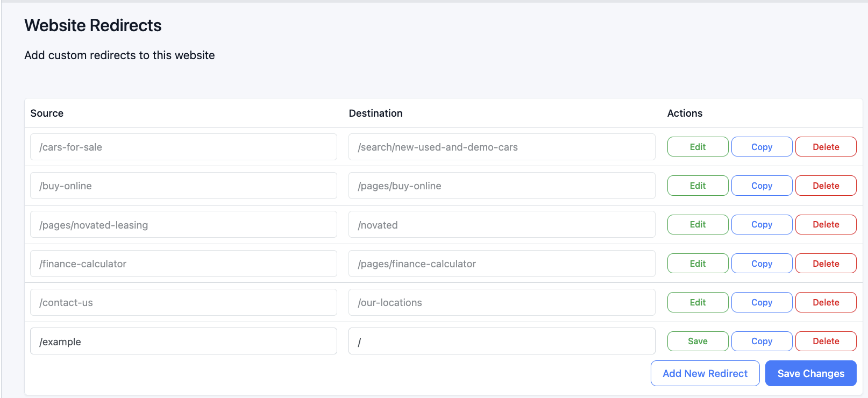The width and height of the screenshot is (868, 398).
Task: Delete the /finance-calculator redirect
Action: 826,264
